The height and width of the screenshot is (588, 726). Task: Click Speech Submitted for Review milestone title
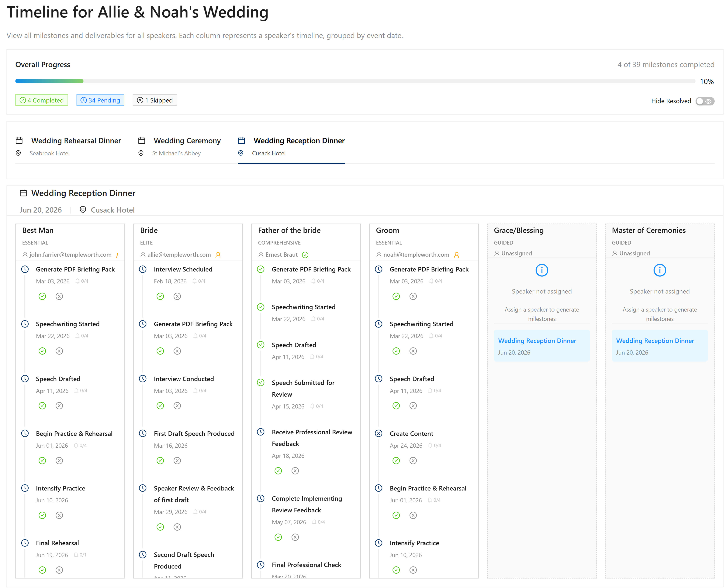coord(303,388)
